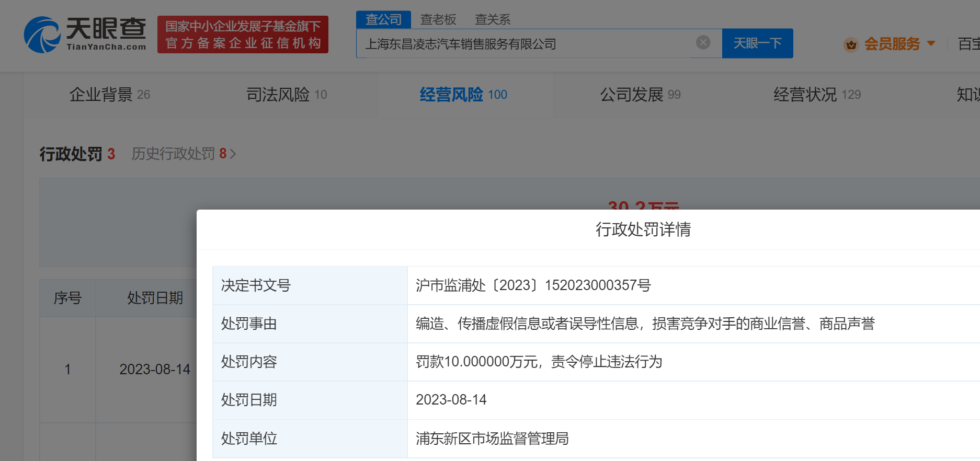Open the 公司发展 section tab
This screenshot has height=461, width=980.
pyautogui.click(x=640, y=95)
